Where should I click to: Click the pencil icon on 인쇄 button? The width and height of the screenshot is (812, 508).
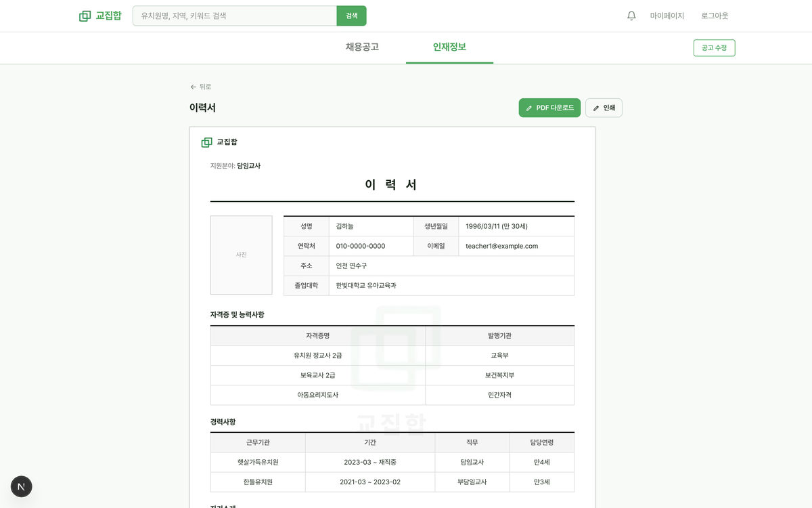coord(596,108)
